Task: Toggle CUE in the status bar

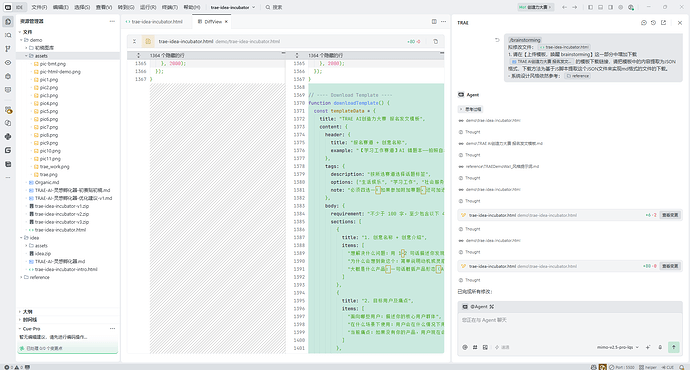Action: click(x=668, y=367)
